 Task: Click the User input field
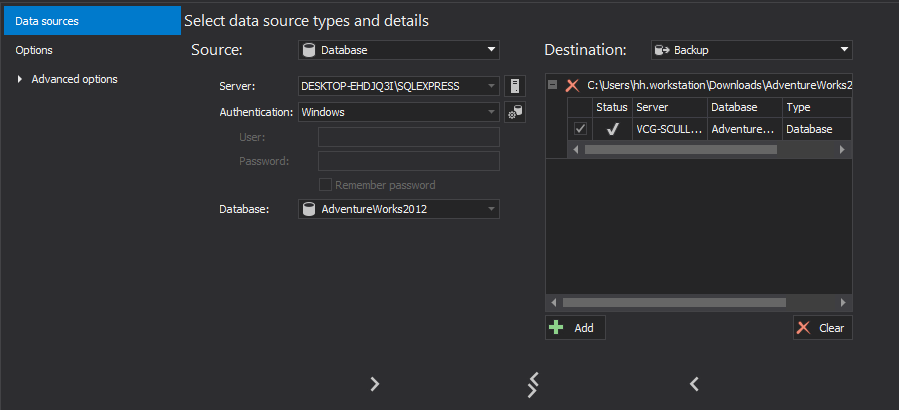click(408, 137)
